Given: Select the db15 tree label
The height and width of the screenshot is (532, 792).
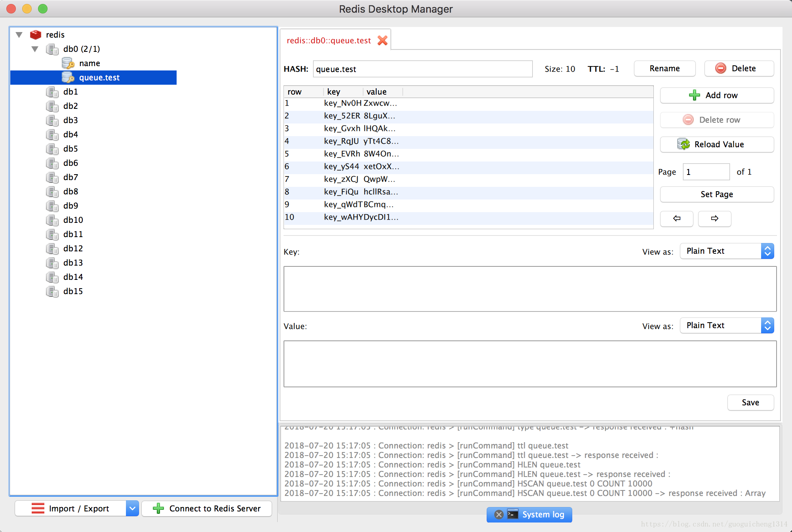Looking at the screenshot, I should pos(73,291).
